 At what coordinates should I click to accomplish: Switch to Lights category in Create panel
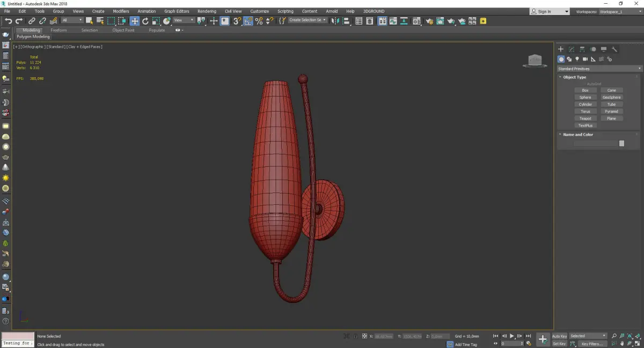pyautogui.click(x=577, y=59)
